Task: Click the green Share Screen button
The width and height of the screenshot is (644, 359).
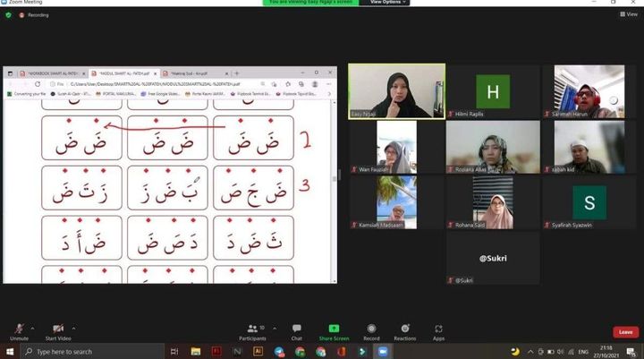Action: pos(334,330)
